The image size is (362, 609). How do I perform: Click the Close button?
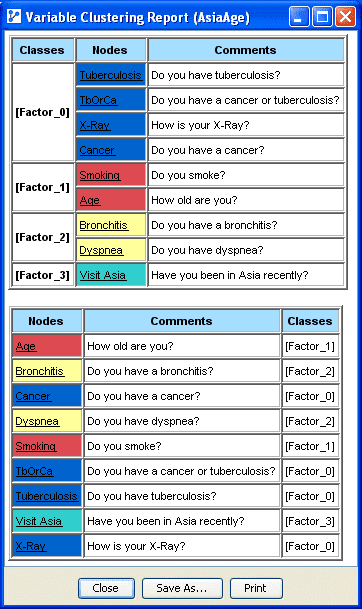click(106, 588)
